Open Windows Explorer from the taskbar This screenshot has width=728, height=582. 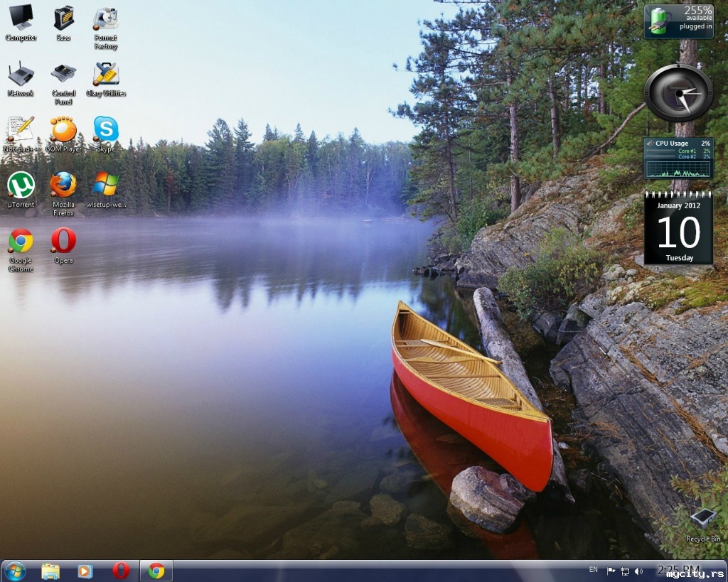coord(50,571)
